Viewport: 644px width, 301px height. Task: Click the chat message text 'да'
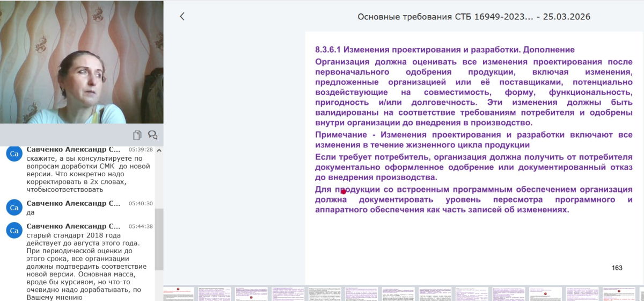(x=31, y=212)
